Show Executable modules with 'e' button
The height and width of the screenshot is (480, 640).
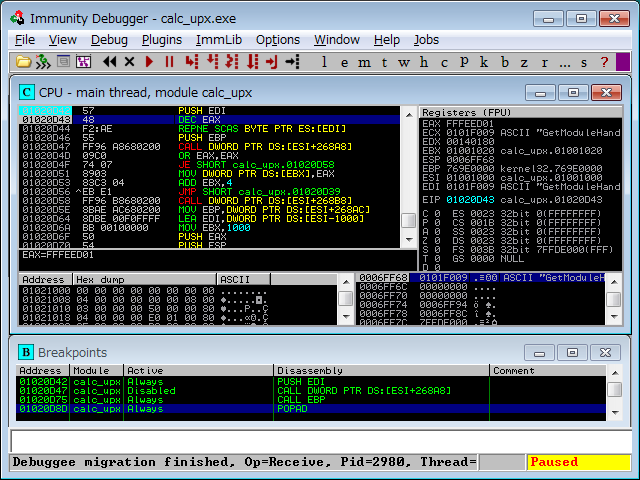click(x=344, y=62)
